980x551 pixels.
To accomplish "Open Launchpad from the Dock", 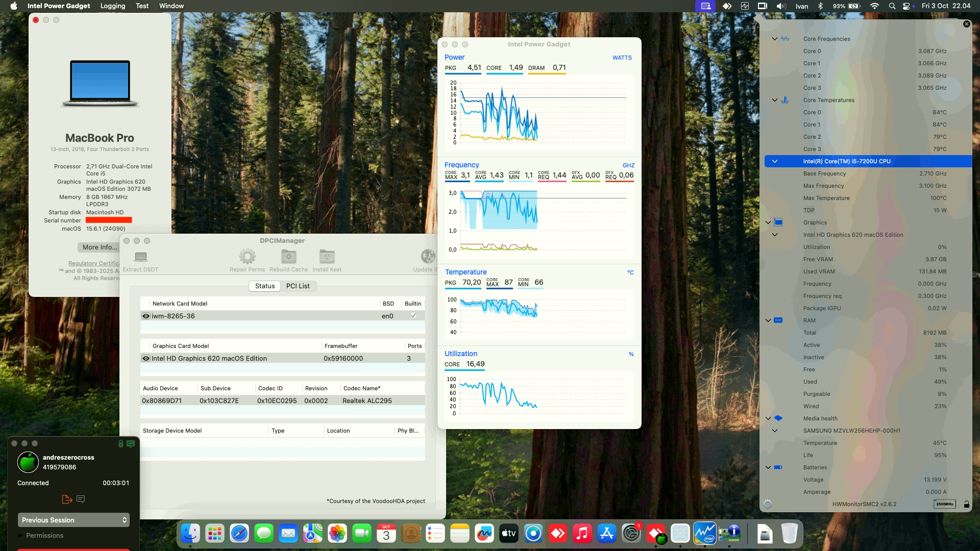I will (215, 534).
